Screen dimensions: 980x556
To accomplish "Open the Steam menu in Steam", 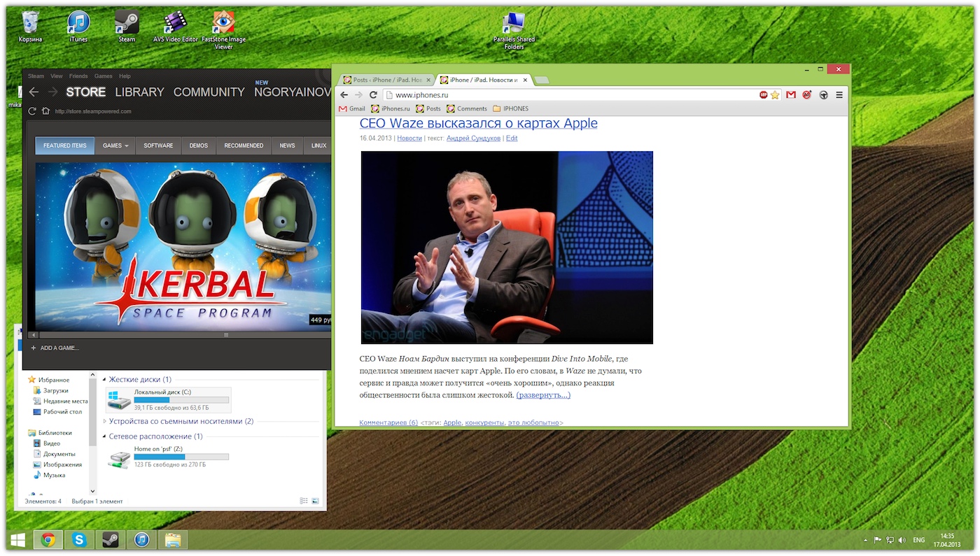I will click(36, 76).
